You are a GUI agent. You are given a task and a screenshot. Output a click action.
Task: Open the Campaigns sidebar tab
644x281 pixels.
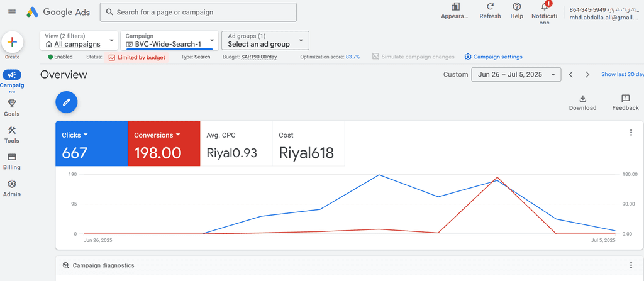(12, 79)
